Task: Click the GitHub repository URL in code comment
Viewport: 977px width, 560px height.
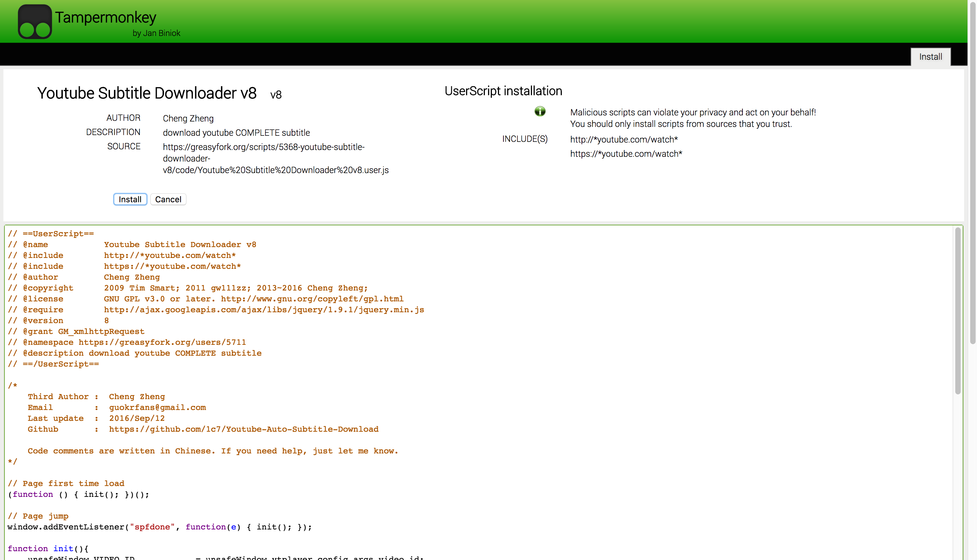Action: tap(243, 429)
